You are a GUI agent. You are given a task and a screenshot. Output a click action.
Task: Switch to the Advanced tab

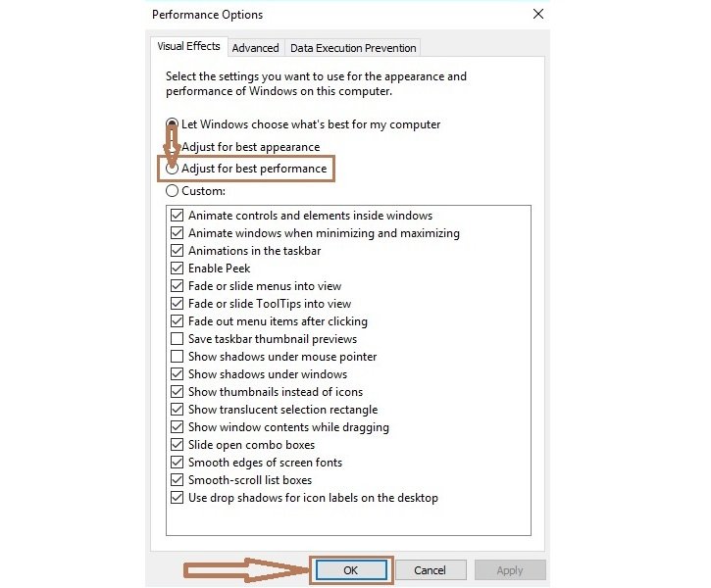click(255, 48)
